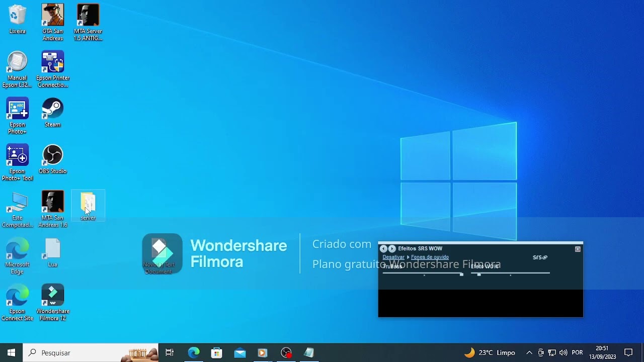Open the Lixeira recycle bin icon
The image size is (644, 362).
point(17,19)
